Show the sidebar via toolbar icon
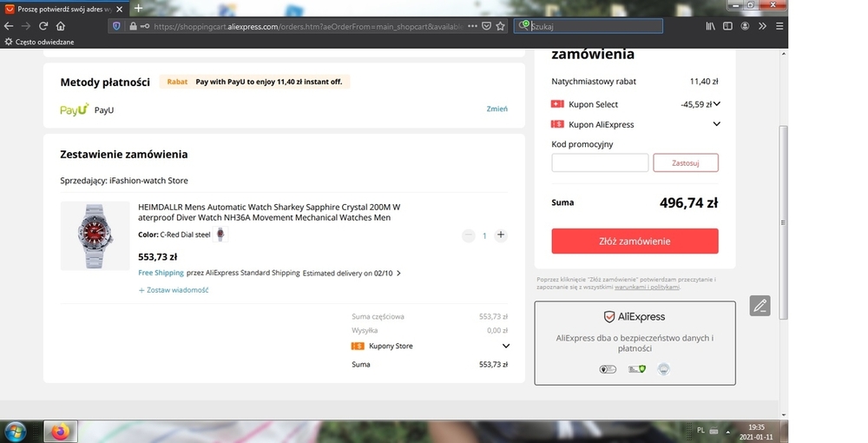The width and height of the screenshot is (868, 443). click(728, 26)
